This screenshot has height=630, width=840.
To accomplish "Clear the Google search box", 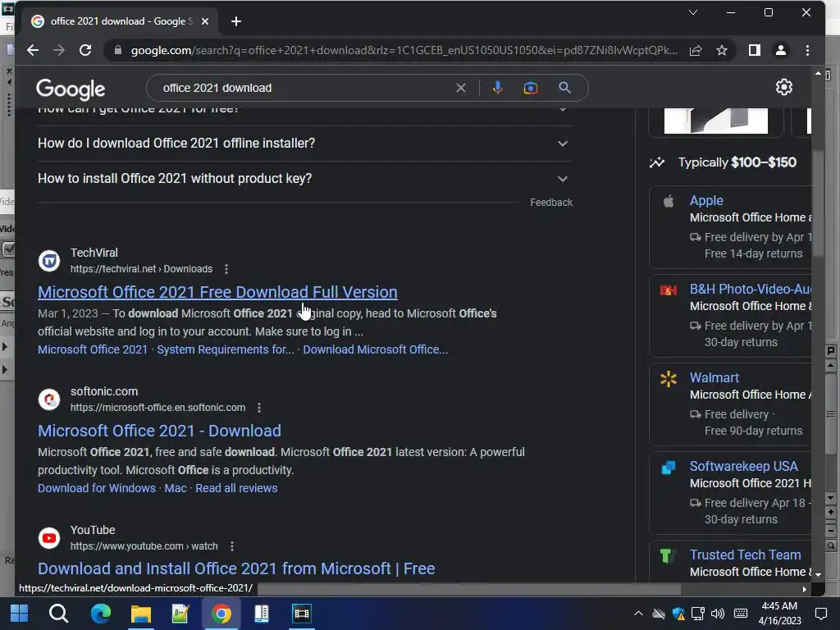I will pyautogui.click(x=461, y=88).
